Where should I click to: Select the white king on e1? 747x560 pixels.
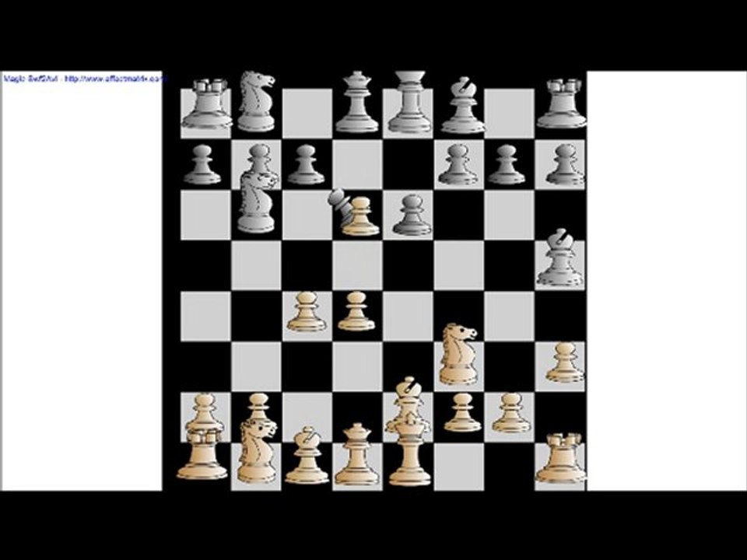(x=410, y=449)
